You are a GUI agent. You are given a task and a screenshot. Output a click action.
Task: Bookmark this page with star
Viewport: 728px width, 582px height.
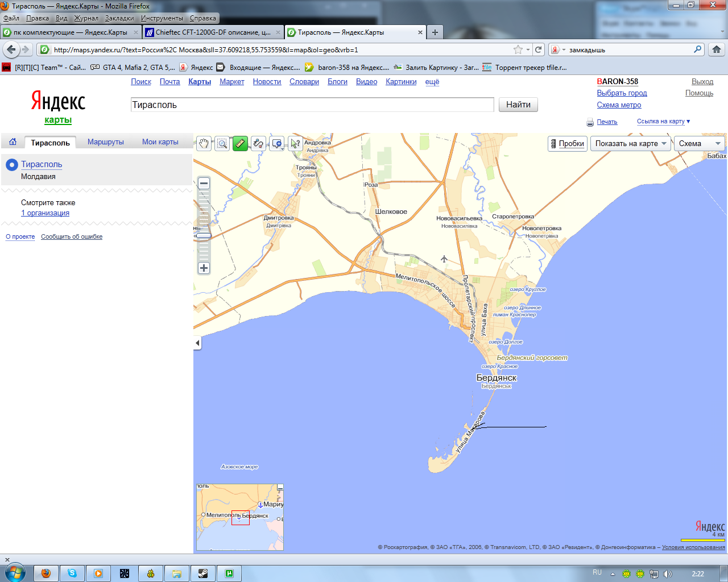[x=518, y=49]
